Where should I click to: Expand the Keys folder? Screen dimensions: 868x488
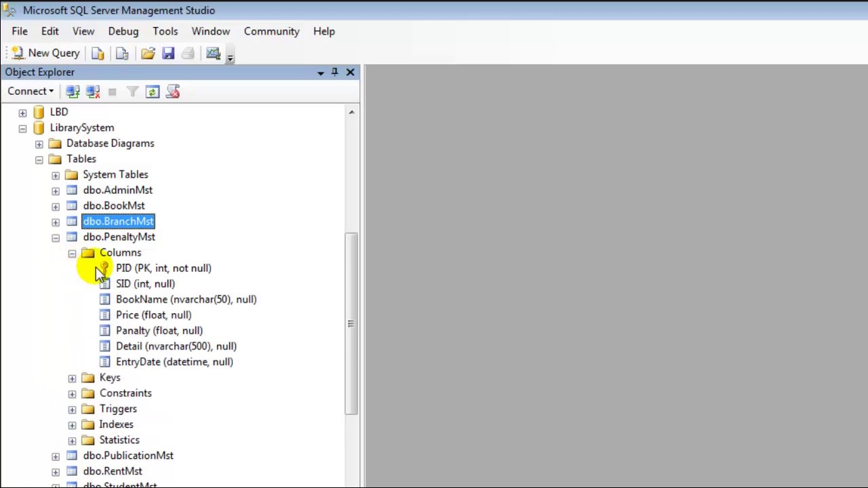[x=72, y=378]
